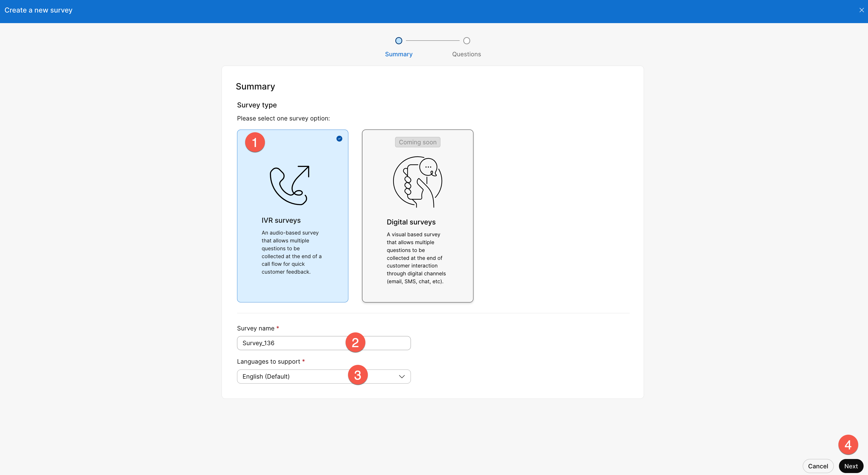Click the Questions step circle indicator
This screenshot has height=475, width=868.
pyautogui.click(x=466, y=41)
